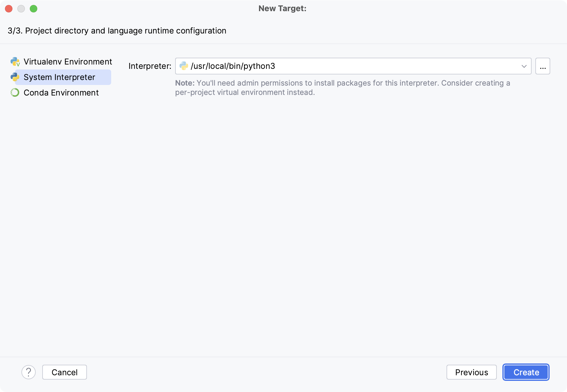The height and width of the screenshot is (392, 567).
Task: Cancel the new target dialog
Action: click(64, 372)
